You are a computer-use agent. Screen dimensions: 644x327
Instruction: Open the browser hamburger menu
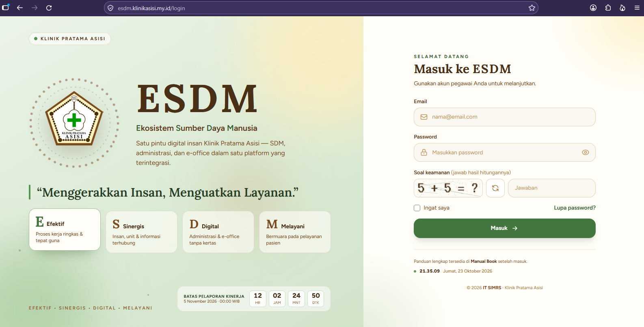pyautogui.click(x=637, y=8)
